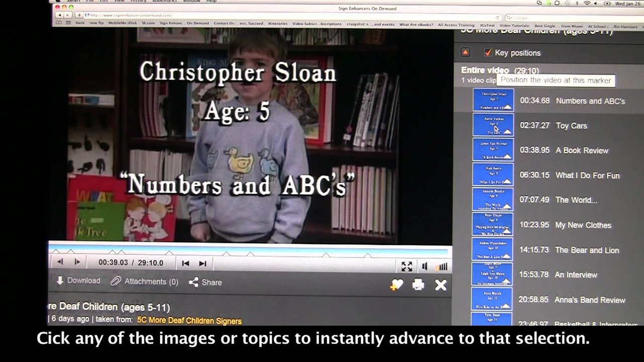Jump to the previous marker in video
Image resolution: width=644 pixels, height=362 pixels.
(185, 263)
